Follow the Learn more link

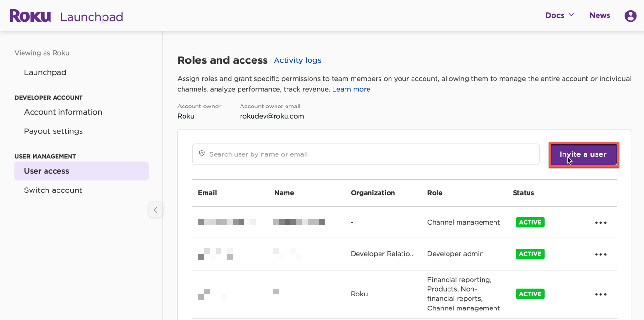(x=351, y=89)
